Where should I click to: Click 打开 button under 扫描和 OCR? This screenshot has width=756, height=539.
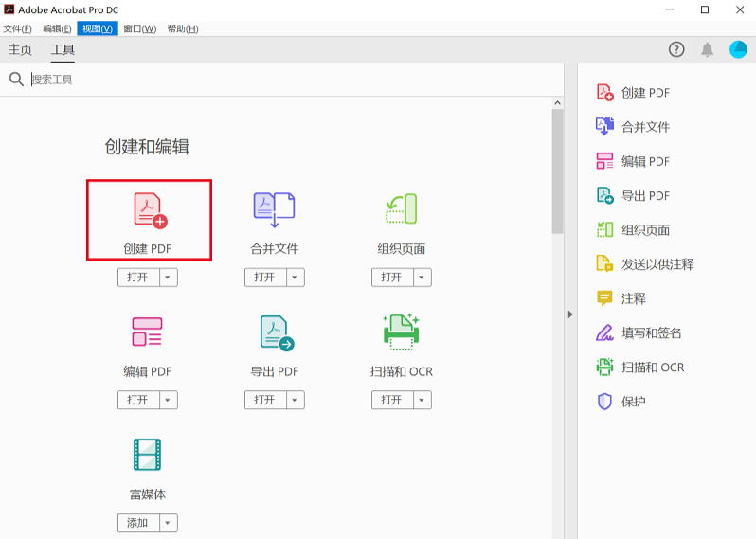pyautogui.click(x=392, y=400)
